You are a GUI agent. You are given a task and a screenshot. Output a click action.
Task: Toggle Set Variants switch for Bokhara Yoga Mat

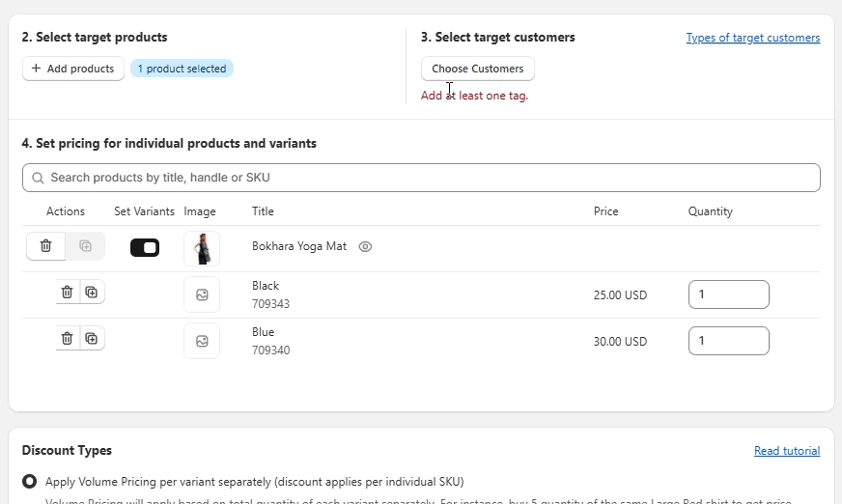[145, 247]
